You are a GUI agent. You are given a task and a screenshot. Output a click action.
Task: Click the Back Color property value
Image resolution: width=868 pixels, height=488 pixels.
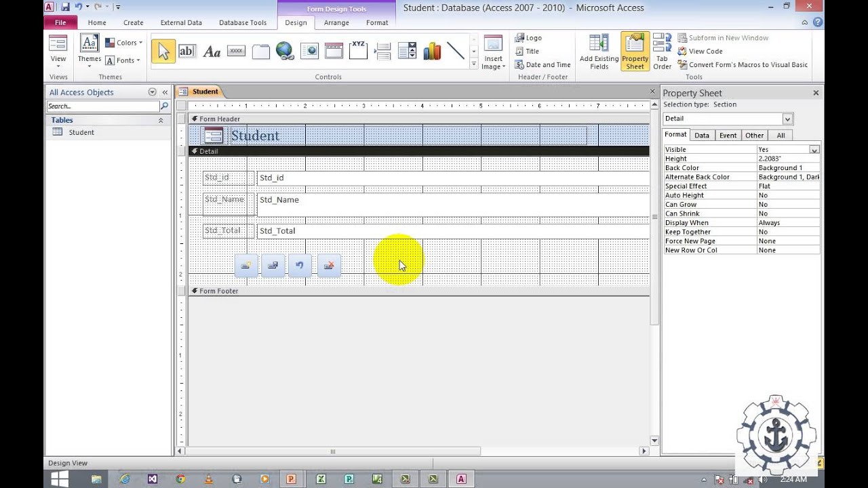788,167
